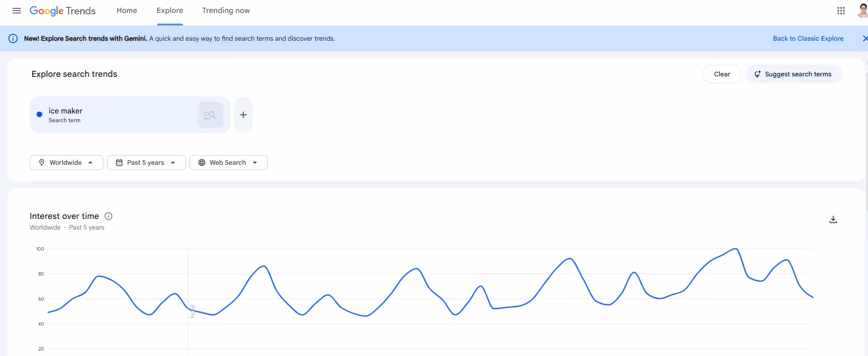Click the search icon in the ice maker chip
Image resolution: width=868 pixels, height=356 pixels.
[210, 114]
